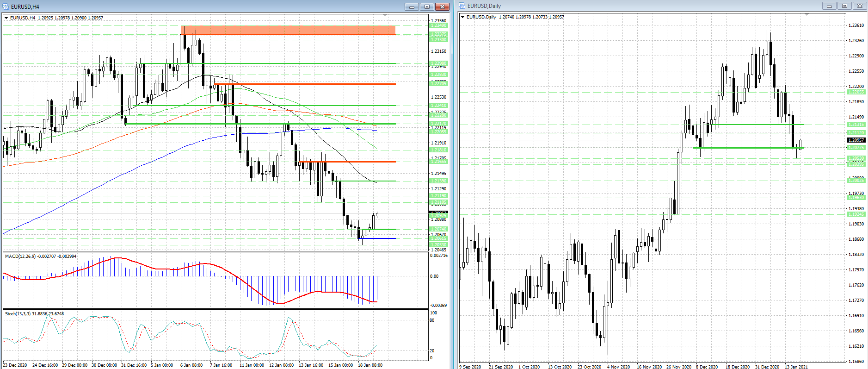Click the green 1.20775 price label on Daily axis
This screenshot has width=868, height=369.
[x=856, y=148]
